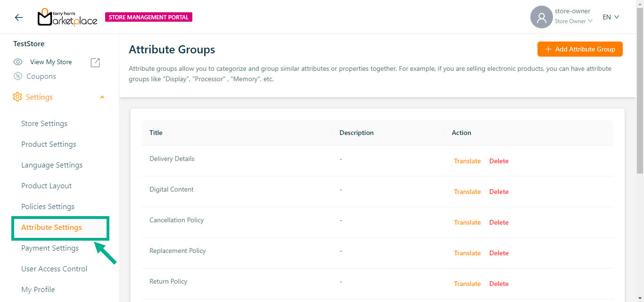Translate the Delivery Details attribute group
644x302 pixels.
467,161
